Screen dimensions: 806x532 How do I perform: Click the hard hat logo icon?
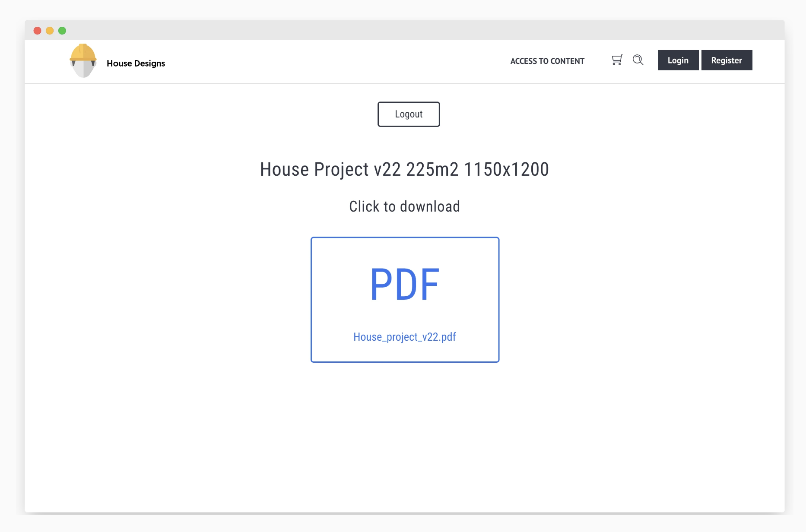[83, 61]
